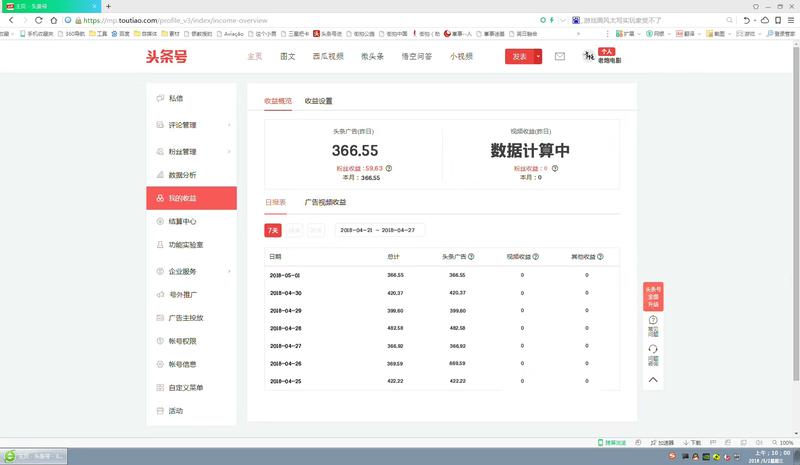Image resolution: width=800 pixels, height=465 pixels.
Task: Switch to the 日报表 tab
Action: point(276,202)
